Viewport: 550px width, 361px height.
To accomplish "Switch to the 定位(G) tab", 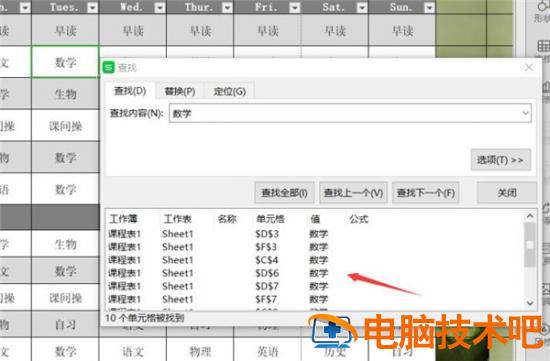I will 230,92.
